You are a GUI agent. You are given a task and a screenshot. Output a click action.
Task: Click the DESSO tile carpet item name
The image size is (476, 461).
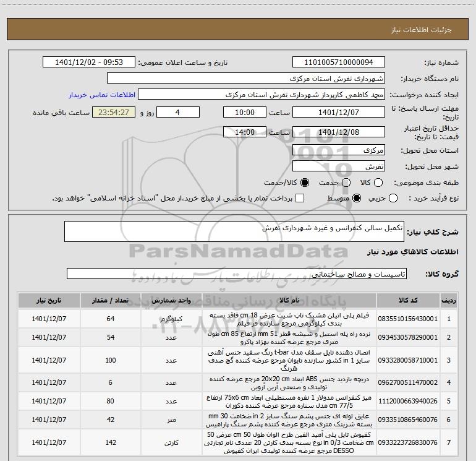289,442
